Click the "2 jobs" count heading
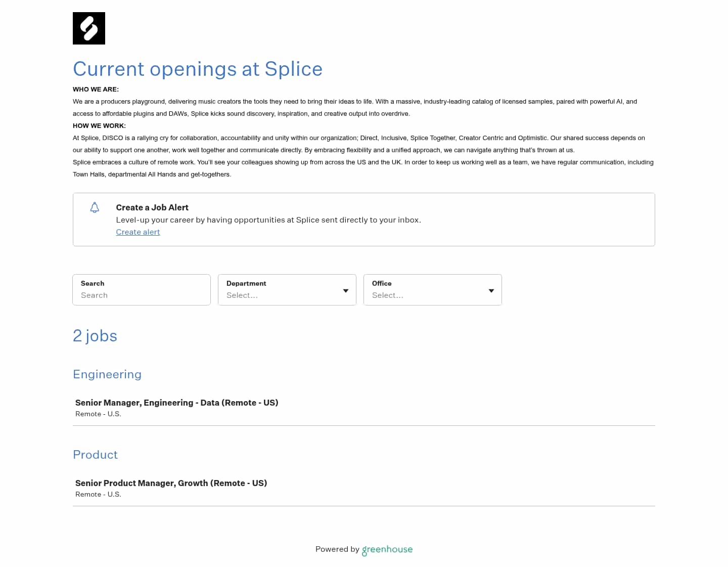The image size is (728, 567). 95,336
